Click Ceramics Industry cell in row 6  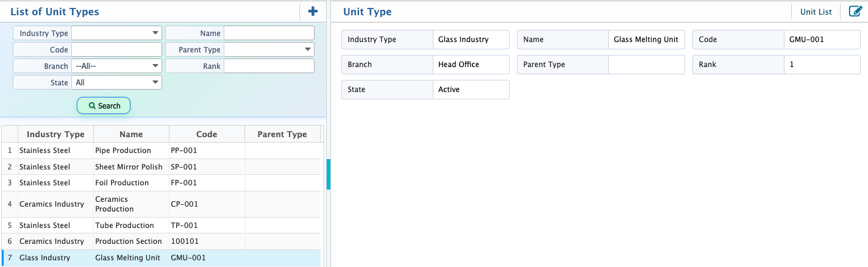tap(55, 241)
